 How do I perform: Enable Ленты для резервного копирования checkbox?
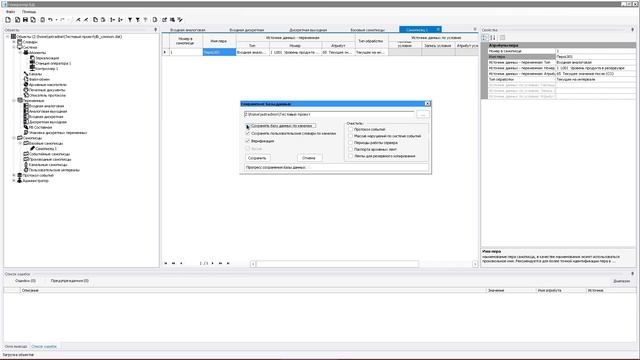pyautogui.click(x=350, y=156)
